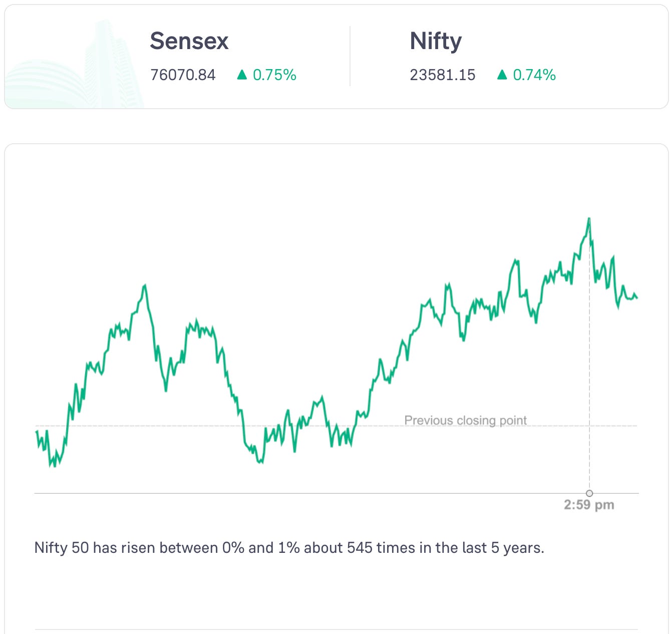Select the Sensex heading
Image resolution: width=672 pixels, height=634 pixels.
189,41
